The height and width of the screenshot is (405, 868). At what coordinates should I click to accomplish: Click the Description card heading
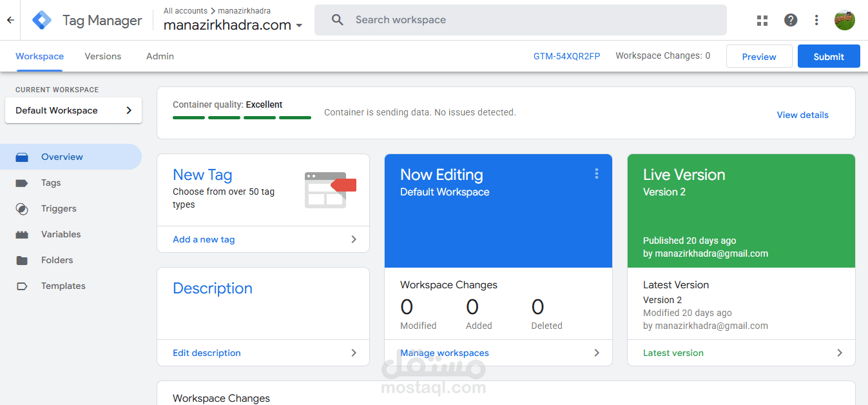pos(213,288)
